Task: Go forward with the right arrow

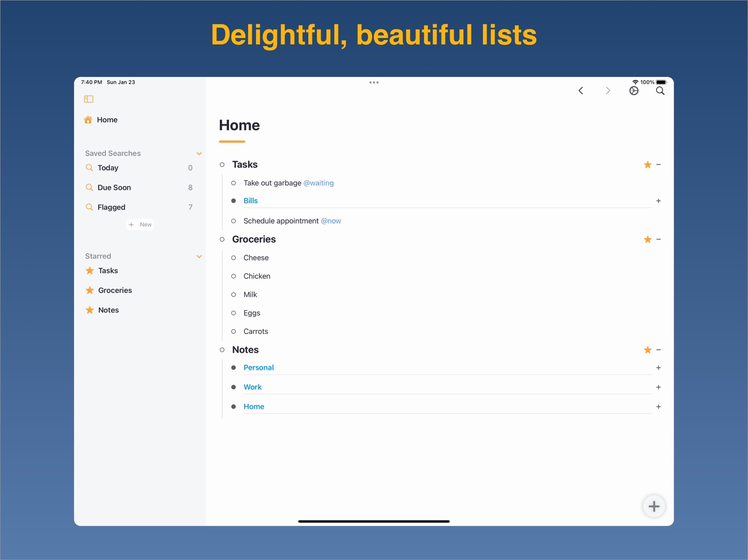Action: point(607,91)
